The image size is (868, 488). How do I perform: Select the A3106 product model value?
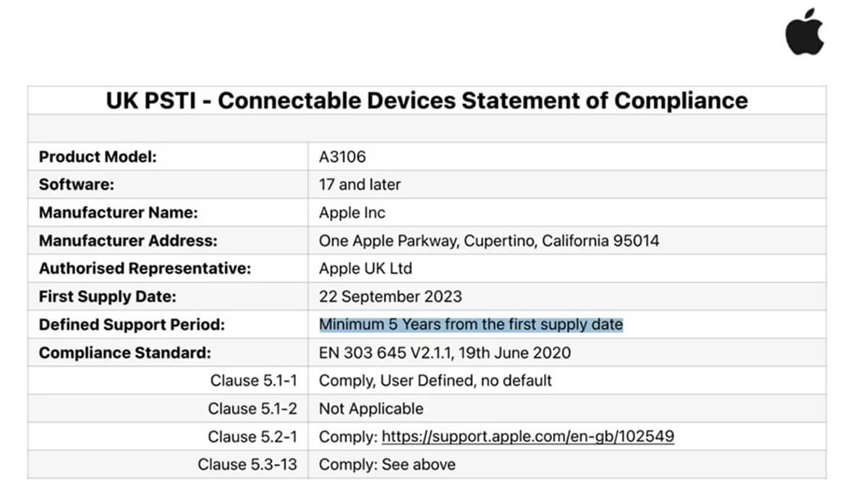point(338,157)
